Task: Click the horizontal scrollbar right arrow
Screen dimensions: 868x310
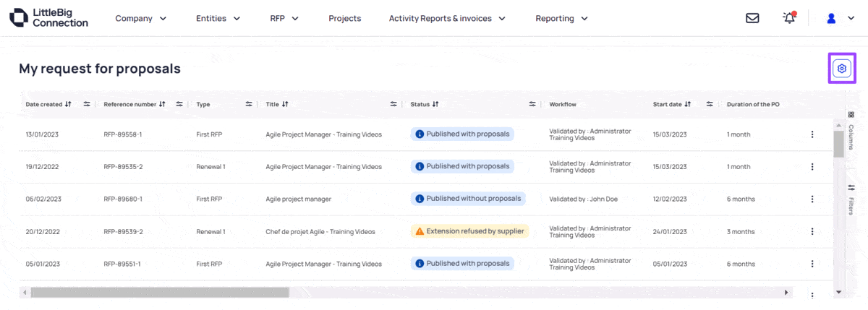Action: coord(787,292)
